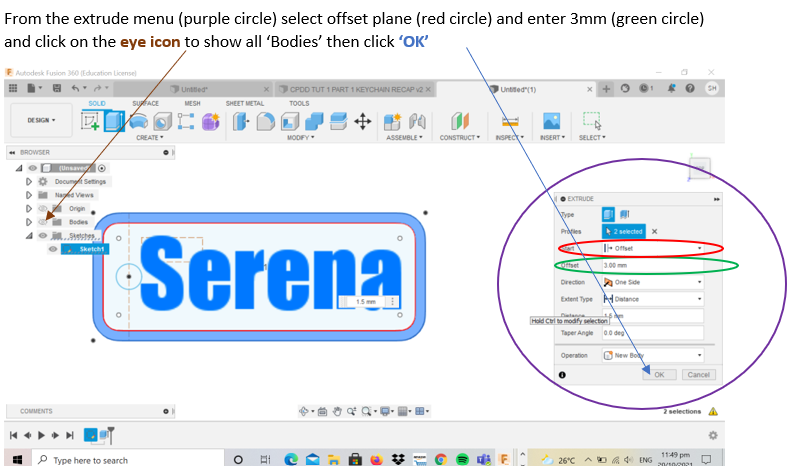Click the Offset 3.00 mm input field
Image resolution: width=801 pixels, height=466 pixels.
(653, 265)
